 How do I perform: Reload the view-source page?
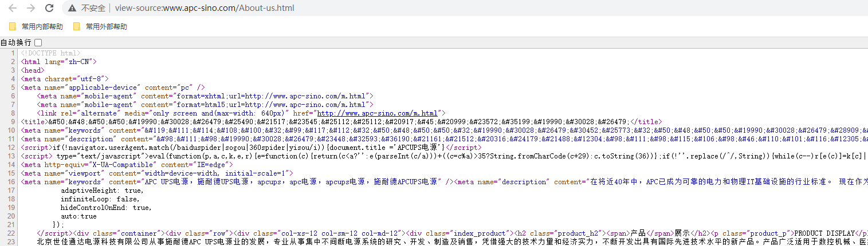tap(49, 8)
